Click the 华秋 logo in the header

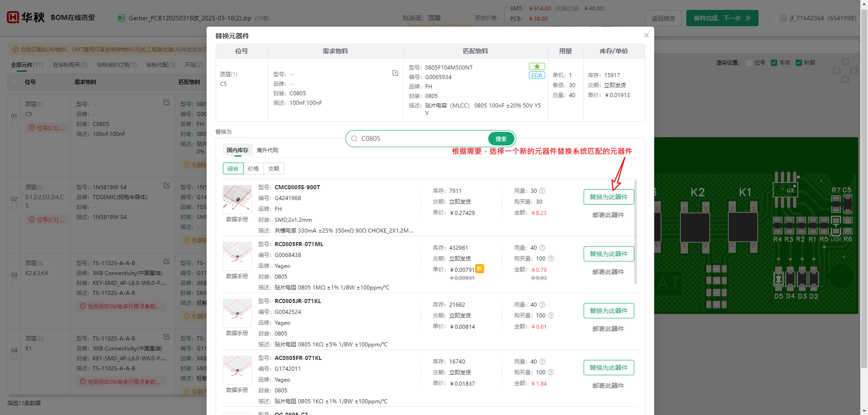[x=26, y=17]
